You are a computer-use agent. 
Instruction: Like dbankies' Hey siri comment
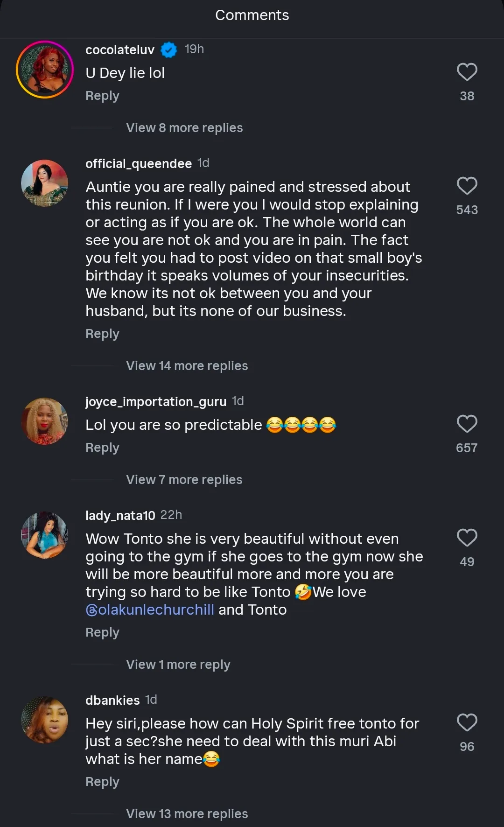pyautogui.click(x=467, y=723)
